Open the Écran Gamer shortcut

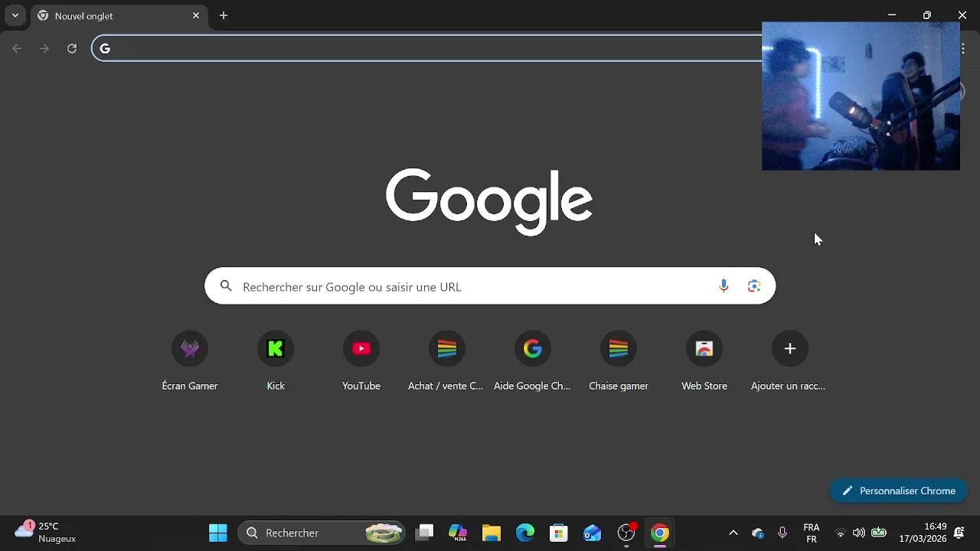pyautogui.click(x=190, y=361)
